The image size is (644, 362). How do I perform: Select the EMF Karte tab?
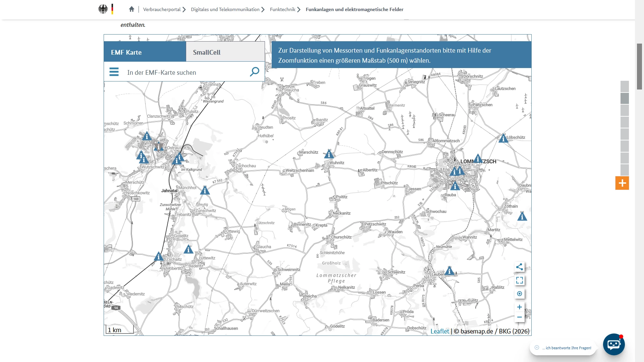(x=145, y=52)
